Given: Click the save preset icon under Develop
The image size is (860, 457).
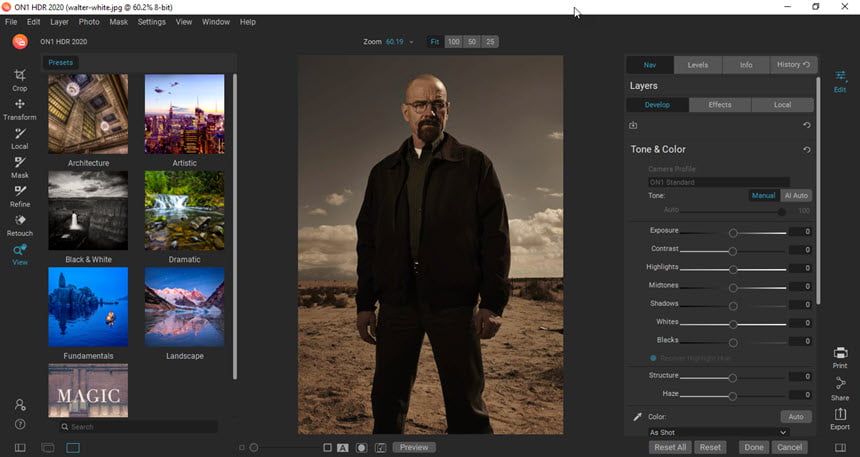Looking at the screenshot, I should click(x=633, y=125).
